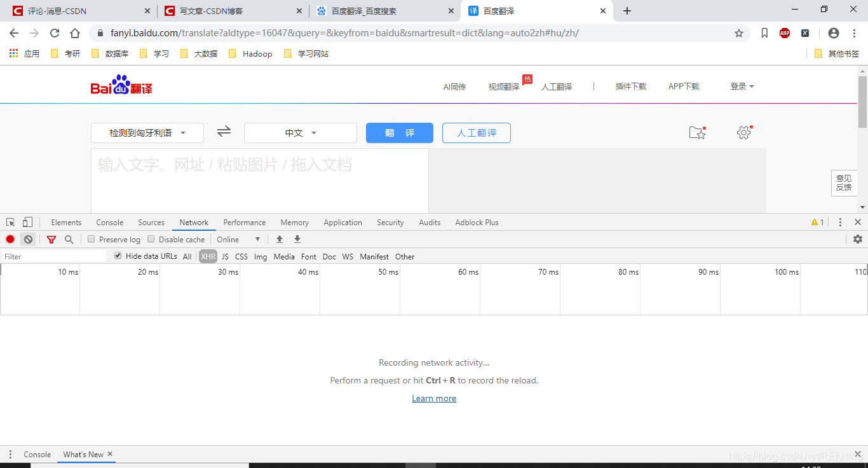
Task: Open the network search magnifier
Action: coord(69,239)
